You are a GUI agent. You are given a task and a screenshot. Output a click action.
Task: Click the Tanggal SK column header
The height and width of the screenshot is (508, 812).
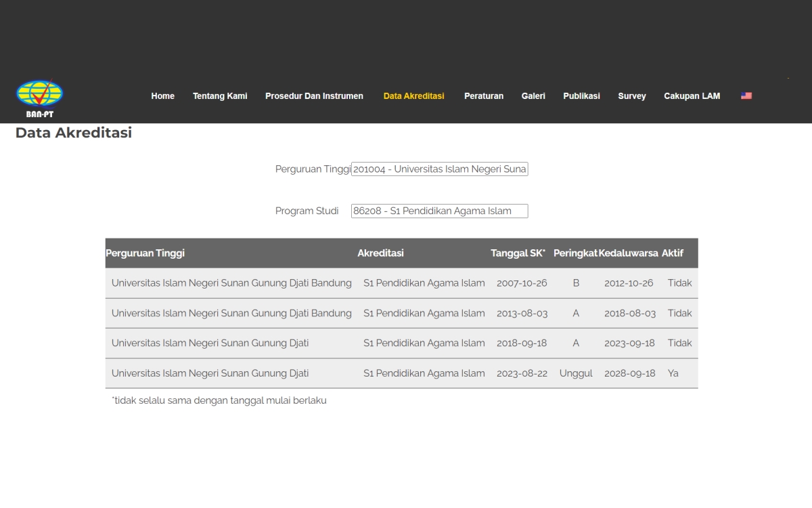(518, 253)
